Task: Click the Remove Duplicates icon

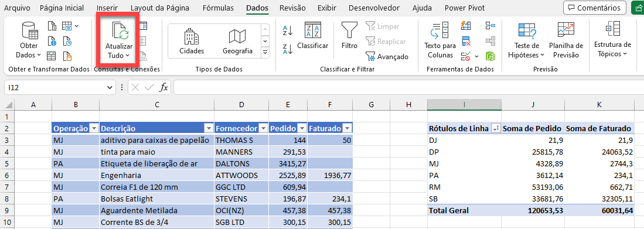Action: point(466,41)
